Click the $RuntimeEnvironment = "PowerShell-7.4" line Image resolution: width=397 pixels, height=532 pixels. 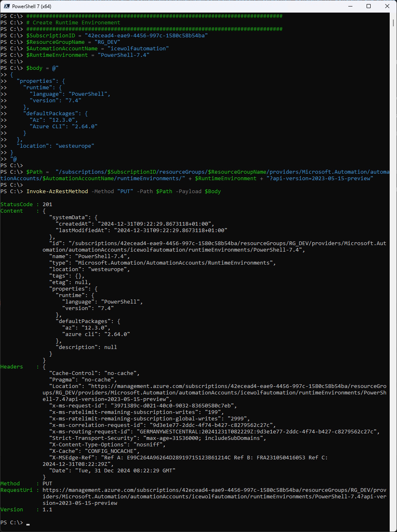(88, 55)
